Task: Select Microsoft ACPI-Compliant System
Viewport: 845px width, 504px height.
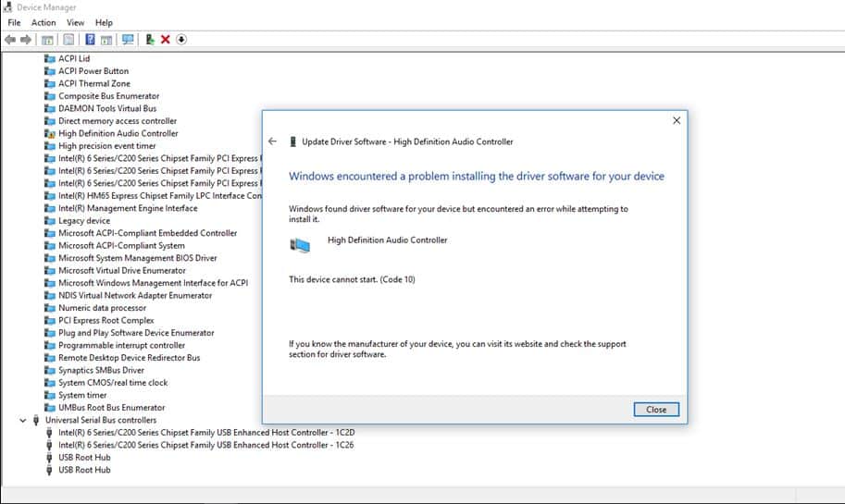Action: [122, 246]
